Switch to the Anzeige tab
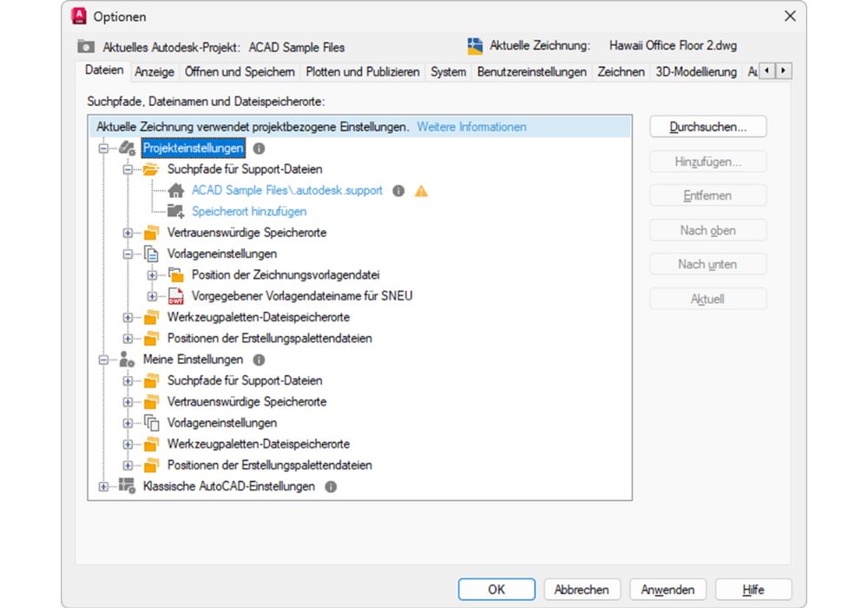Image resolution: width=868 pixels, height=608 pixels. click(155, 72)
